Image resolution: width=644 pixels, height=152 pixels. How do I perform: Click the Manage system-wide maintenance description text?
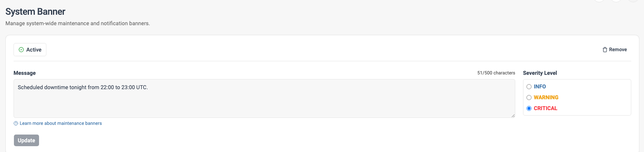click(x=77, y=23)
